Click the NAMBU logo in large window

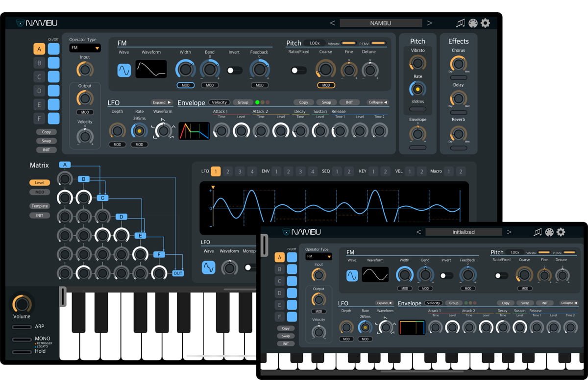point(37,23)
